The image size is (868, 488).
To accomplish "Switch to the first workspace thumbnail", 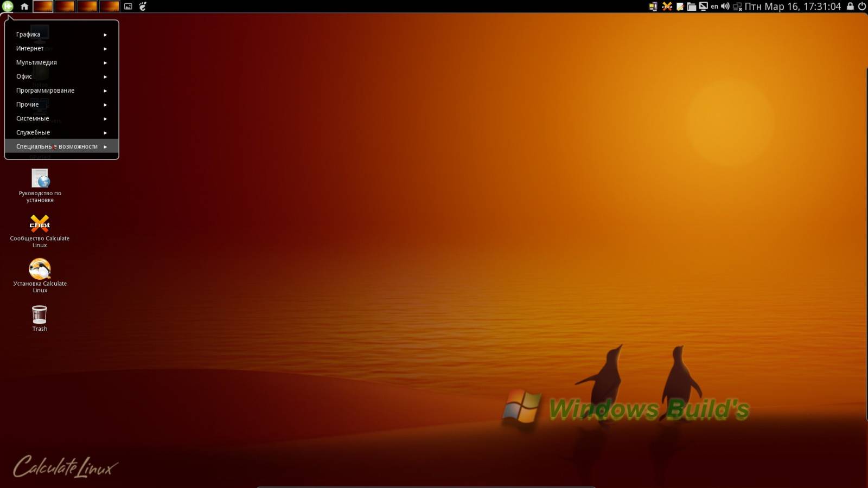I will [x=43, y=7].
